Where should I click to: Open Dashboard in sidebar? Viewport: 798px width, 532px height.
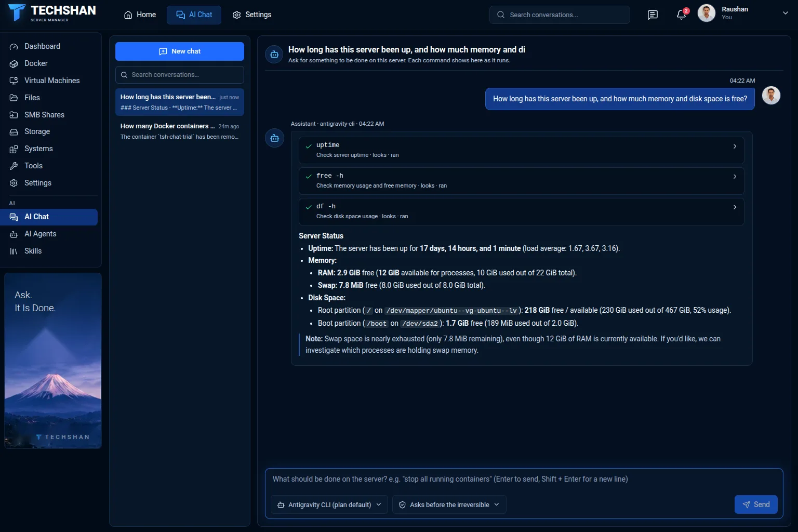50,46
